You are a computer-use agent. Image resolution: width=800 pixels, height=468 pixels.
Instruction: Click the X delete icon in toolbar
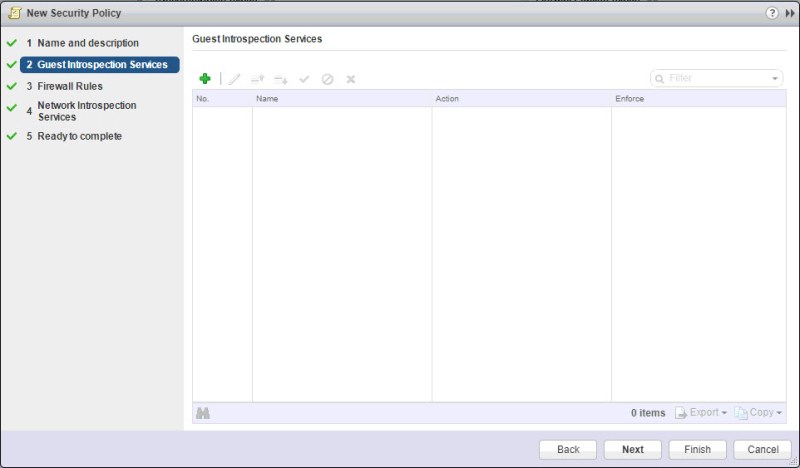coord(351,78)
